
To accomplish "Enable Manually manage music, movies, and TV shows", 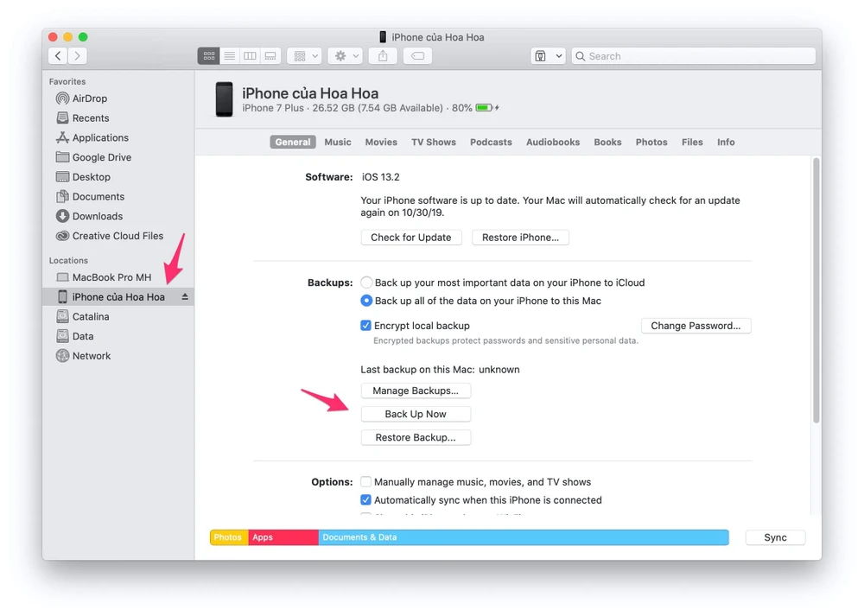I will point(366,482).
